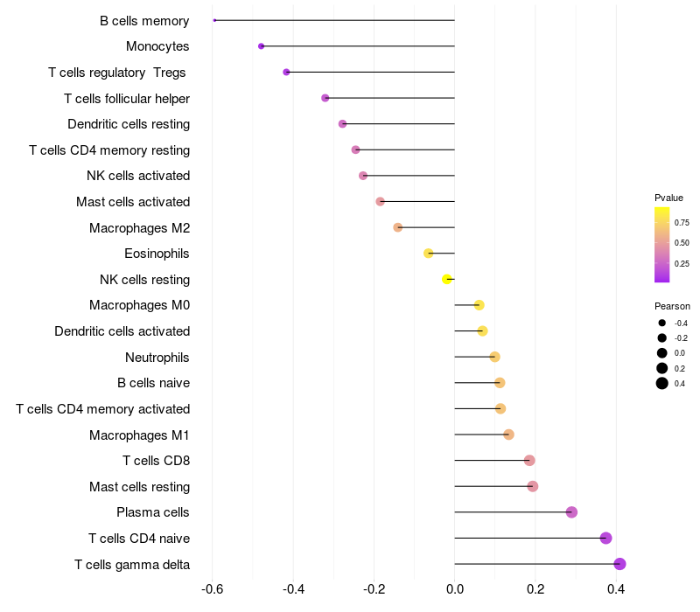Click the Plasma cells lollipop dot
This screenshot has width=700, height=612.
coord(571,512)
